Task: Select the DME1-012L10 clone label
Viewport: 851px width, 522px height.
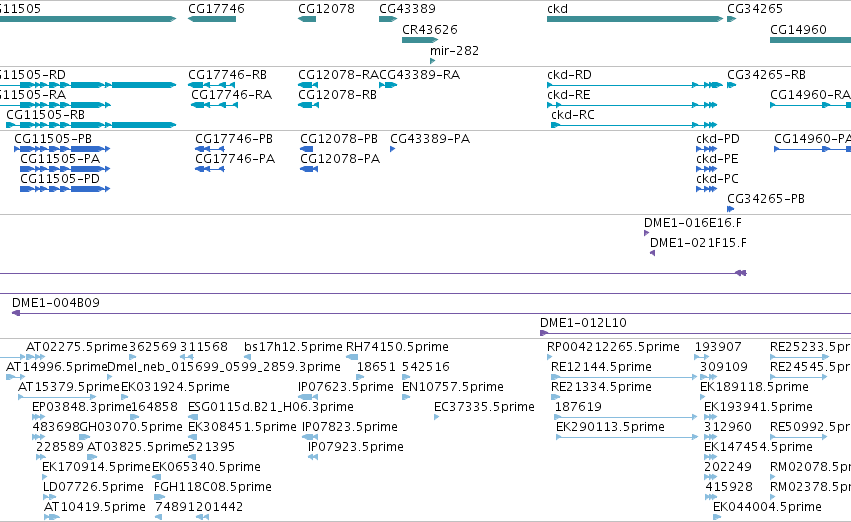Action: click(583, 323)
